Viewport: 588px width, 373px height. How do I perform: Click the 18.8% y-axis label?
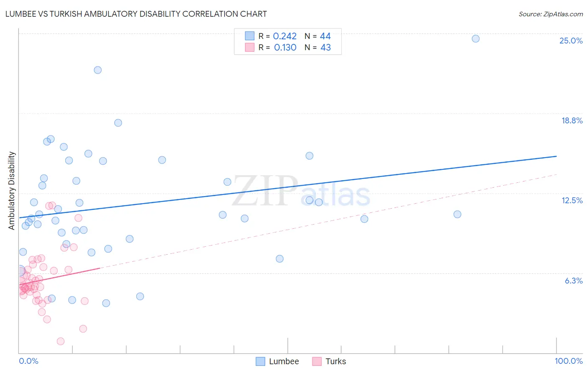point(572,120)
